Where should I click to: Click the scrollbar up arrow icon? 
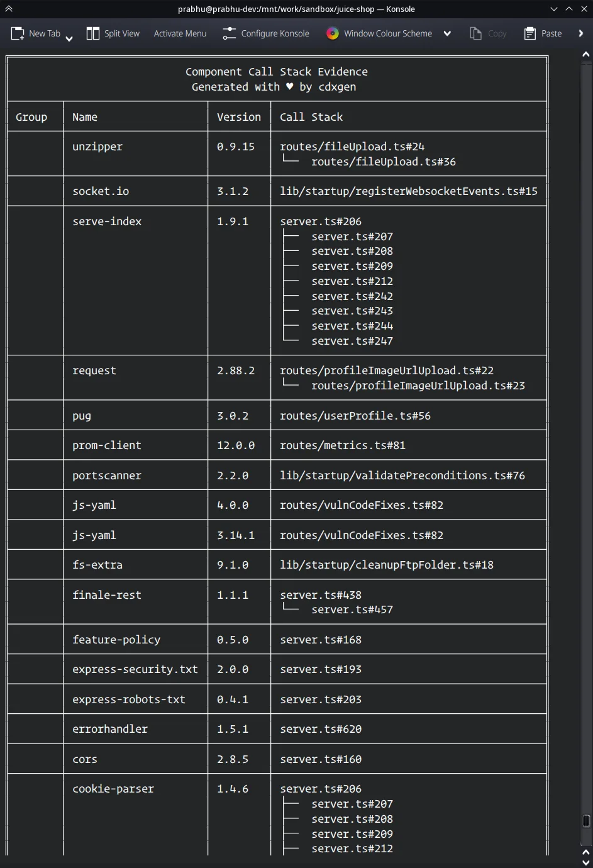click(585, 54)
